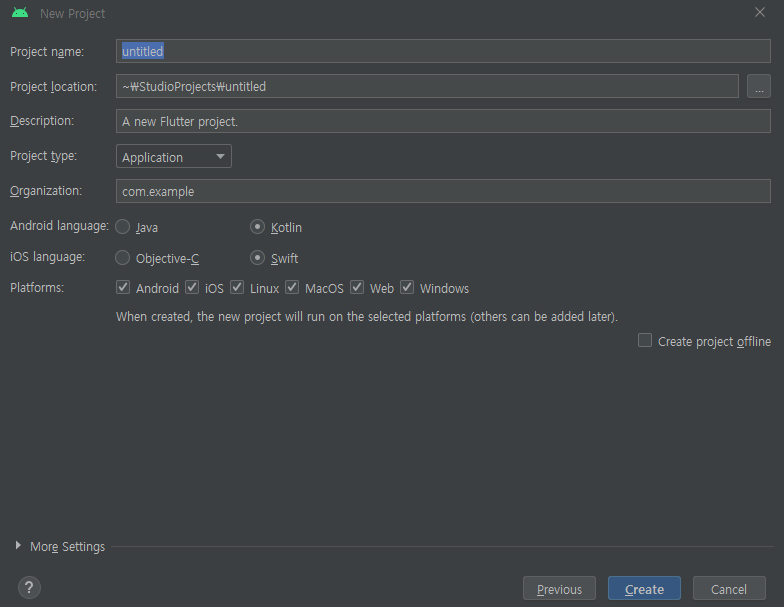Click the 'Project type:' label

(x=44, y=156)
